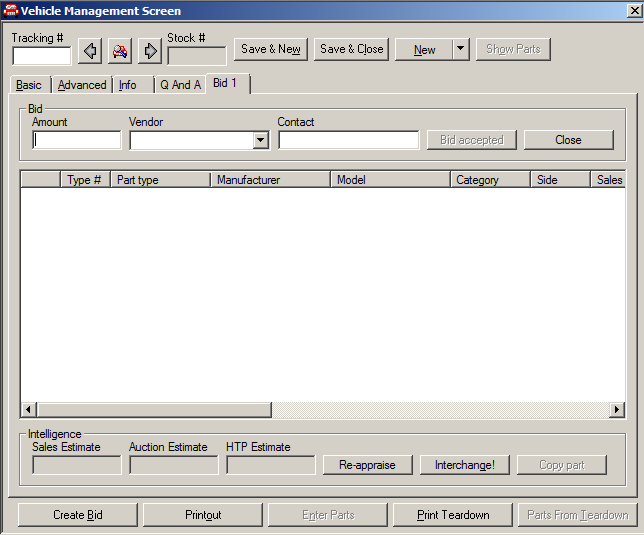
Task: Switch to the Basic tab
Action: [29, 85]
